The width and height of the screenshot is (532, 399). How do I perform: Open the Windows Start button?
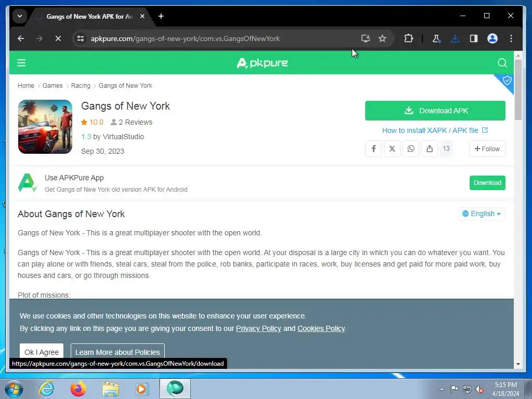[14, 389]
